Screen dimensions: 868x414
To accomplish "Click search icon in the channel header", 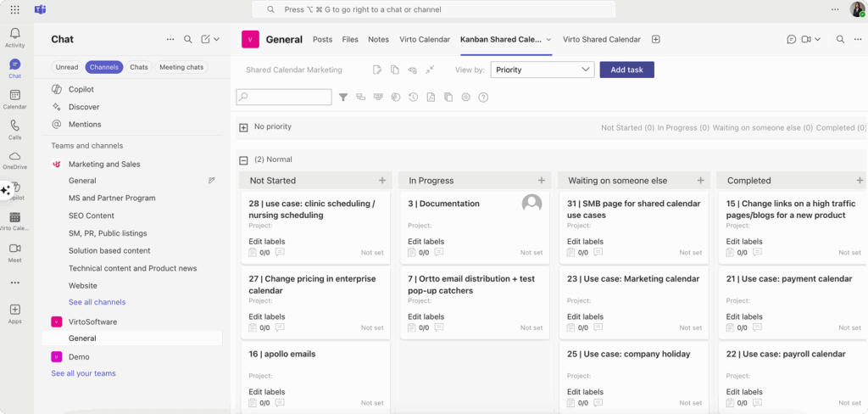I will (x=840, y=39).
